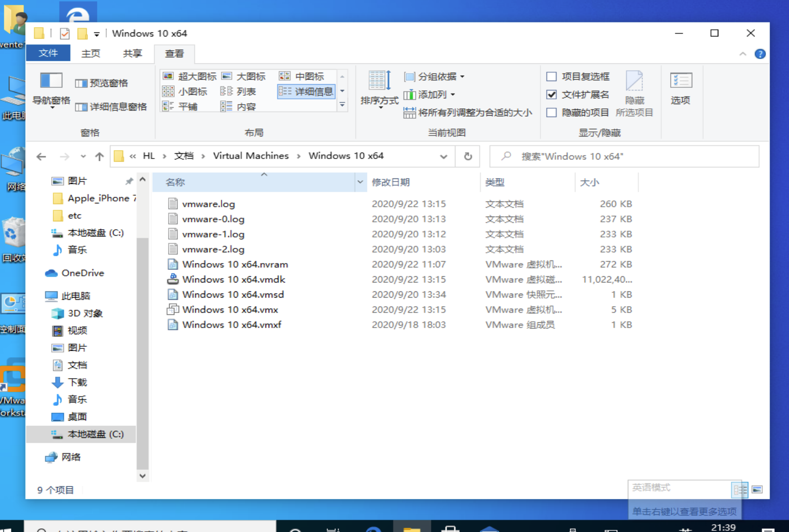This screenshot has height=532, width=789.
Task: Switch layout to Content (内容)
Action: 238,107
